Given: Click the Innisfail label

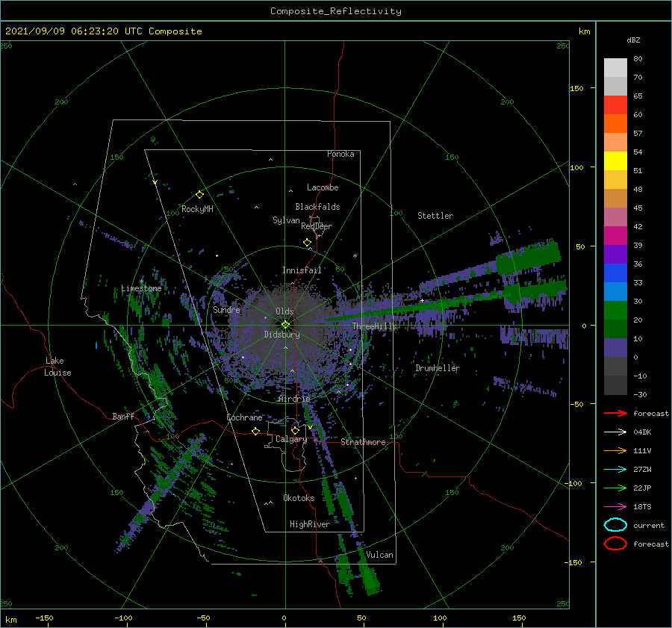Looking at the screenshot, I should click(x=302, y=270).
